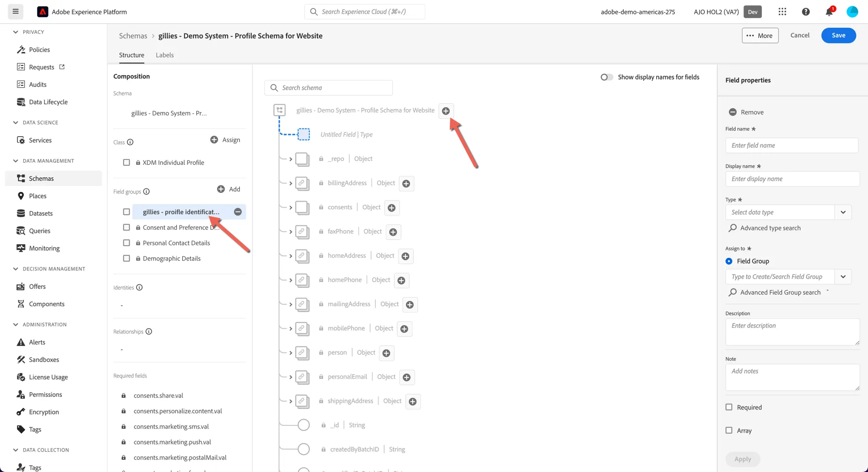
Task: Show info about Identities
Action: (x=139, y=287)
